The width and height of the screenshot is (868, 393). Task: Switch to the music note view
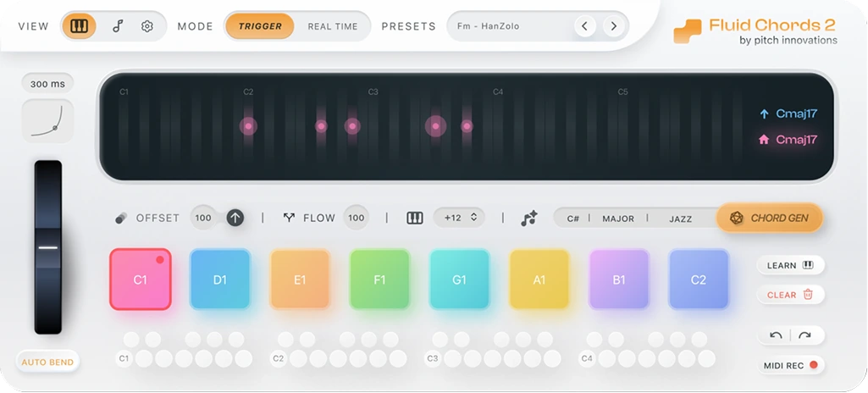(x=118, y=26)
